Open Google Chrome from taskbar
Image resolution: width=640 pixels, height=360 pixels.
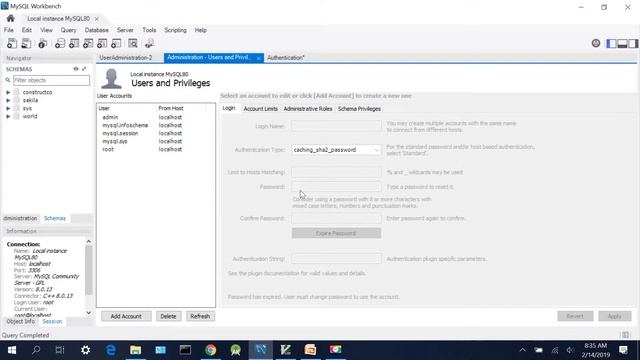tap(211, 350)
